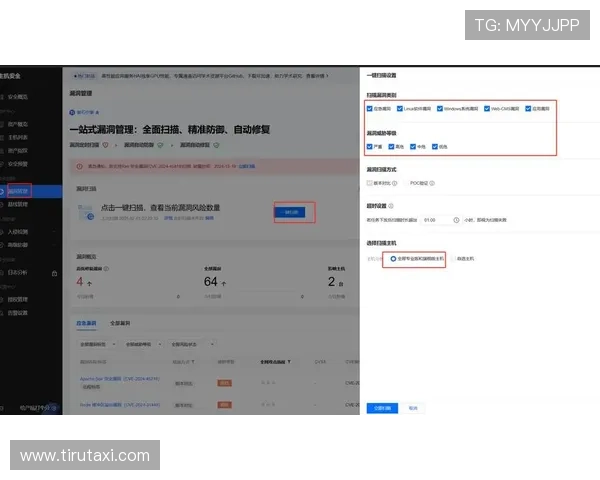Open 资产指纹 in the sidebar
This screenshot has width=600, height=480.
18,151
